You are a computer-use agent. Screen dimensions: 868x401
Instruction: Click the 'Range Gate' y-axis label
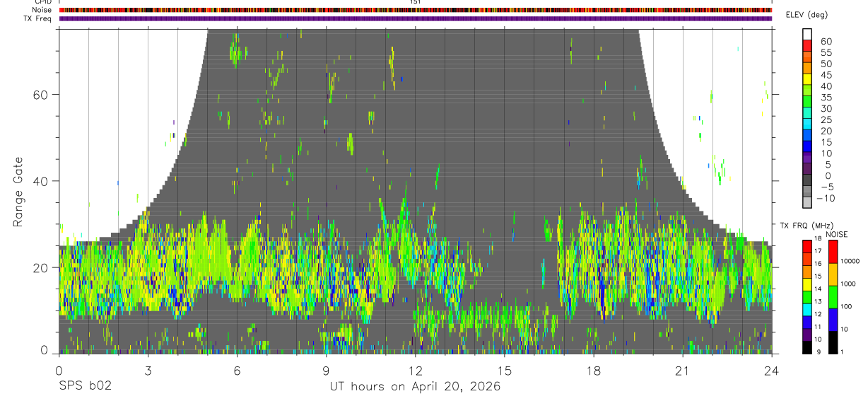point(18,191)
